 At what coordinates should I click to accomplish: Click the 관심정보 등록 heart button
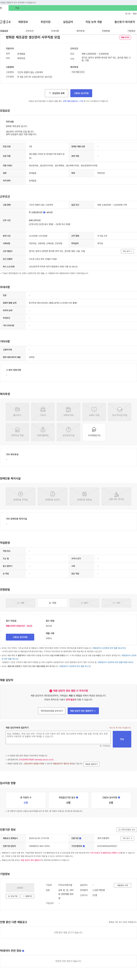pyautogui.click(x=57, y=93)
